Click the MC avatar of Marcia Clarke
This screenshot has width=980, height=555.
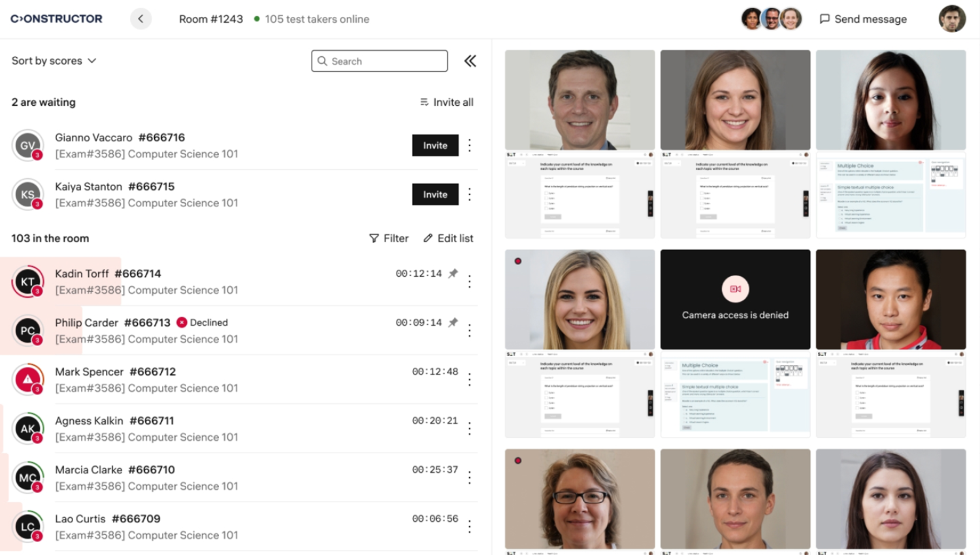(27, 477)
